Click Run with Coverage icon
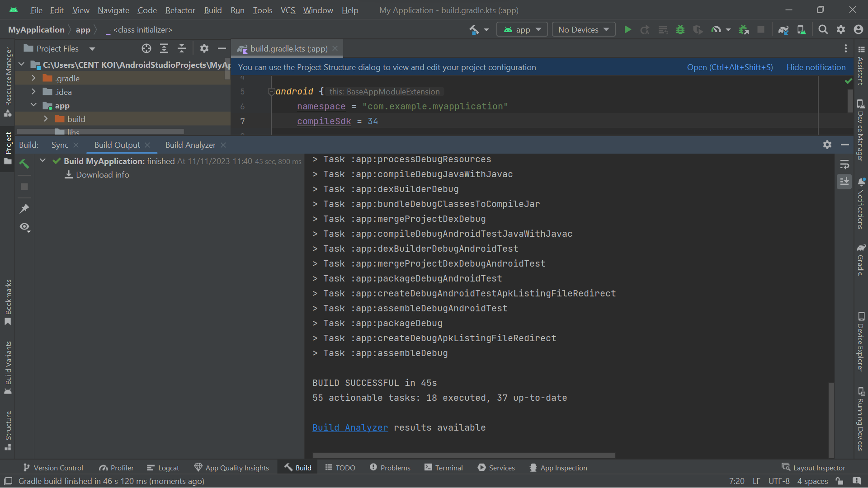Image resolution: width=868 pixels, height=488 pixels. 698,30
